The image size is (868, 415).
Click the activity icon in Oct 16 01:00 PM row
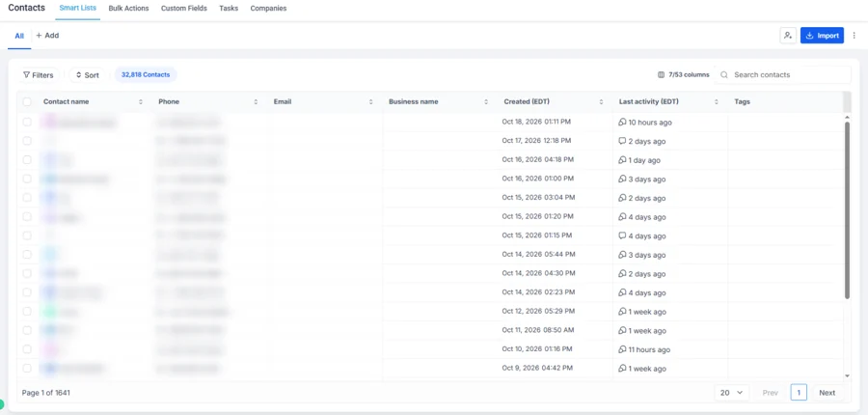(622, 179)
